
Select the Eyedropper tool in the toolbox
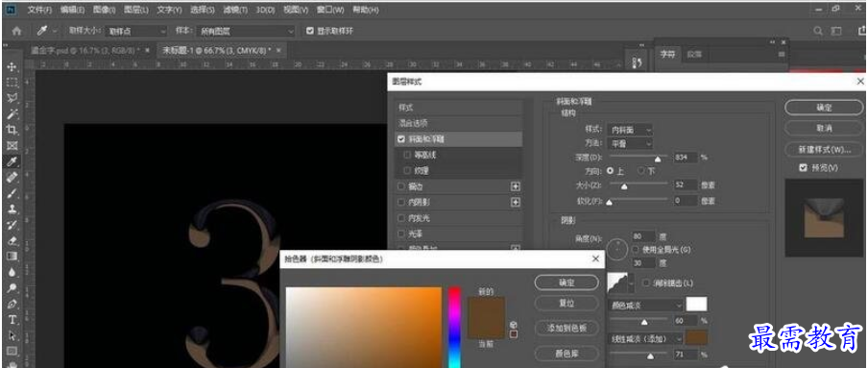tap(12, 161)
